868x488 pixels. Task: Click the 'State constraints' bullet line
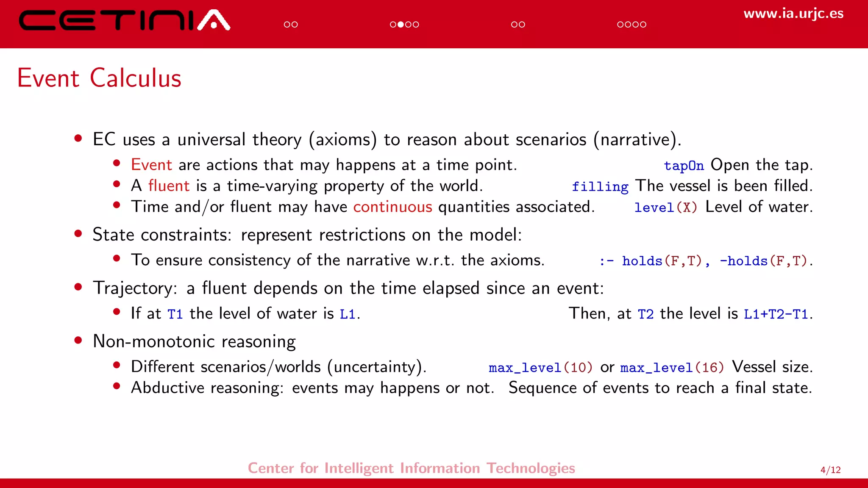coord(307,235)
